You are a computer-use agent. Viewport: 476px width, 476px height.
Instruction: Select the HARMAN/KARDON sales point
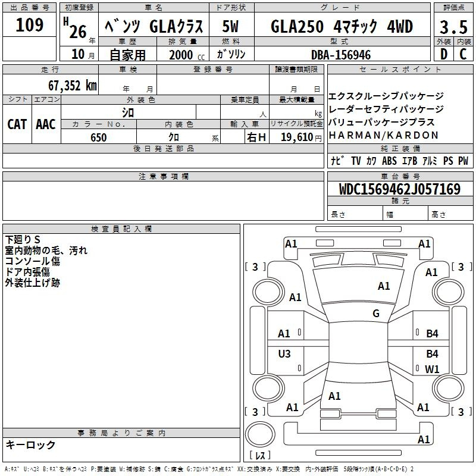[x=383, y=135]
